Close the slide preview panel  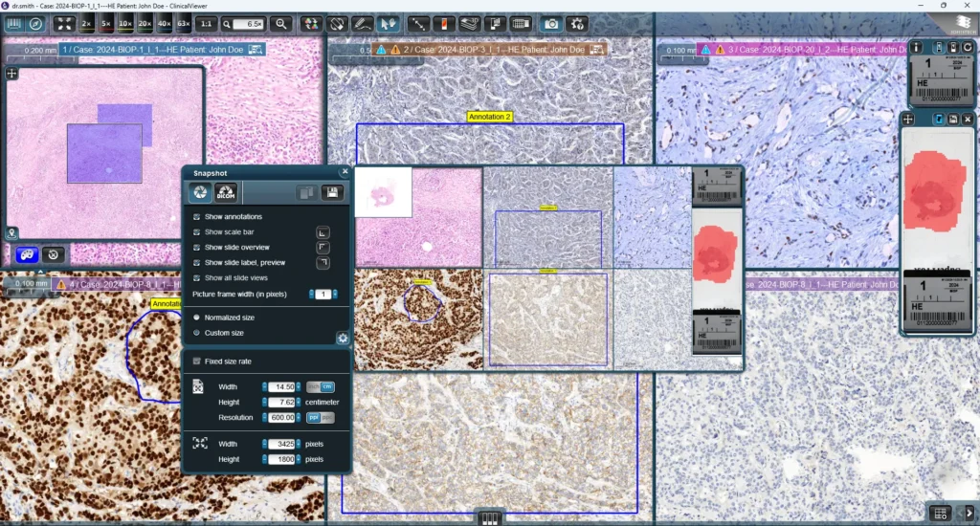point(968,119)
